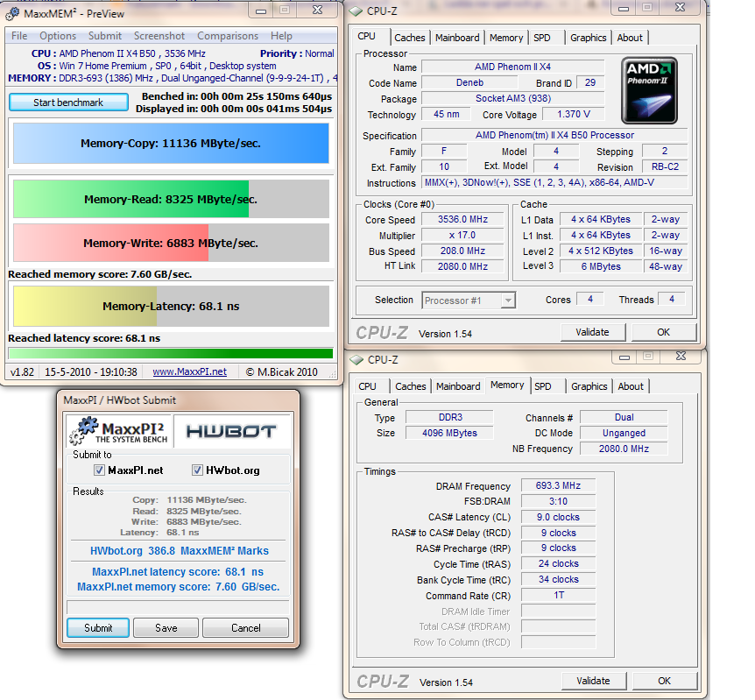Click Submit in HWbot Submit dialog
Image resolution: width=755 pixels, height=700 pixels.
(x=98, y=628)
